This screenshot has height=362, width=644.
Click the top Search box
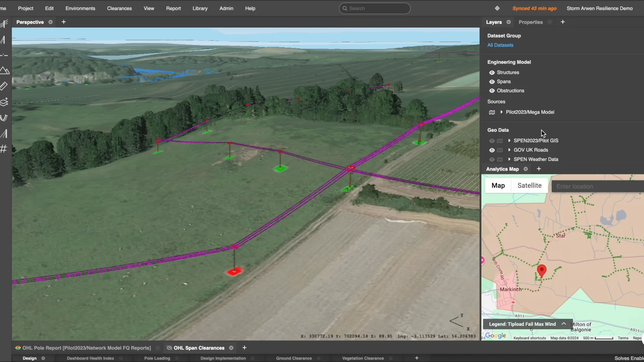tap(375, 8)
